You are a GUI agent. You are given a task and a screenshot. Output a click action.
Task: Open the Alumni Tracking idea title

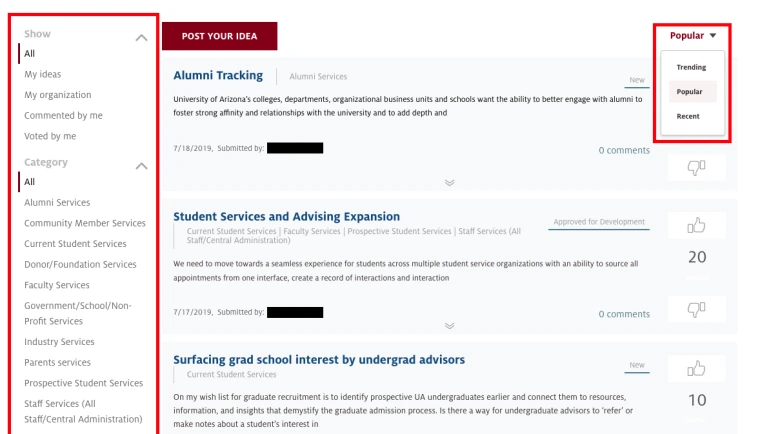(x=218, y=75)
